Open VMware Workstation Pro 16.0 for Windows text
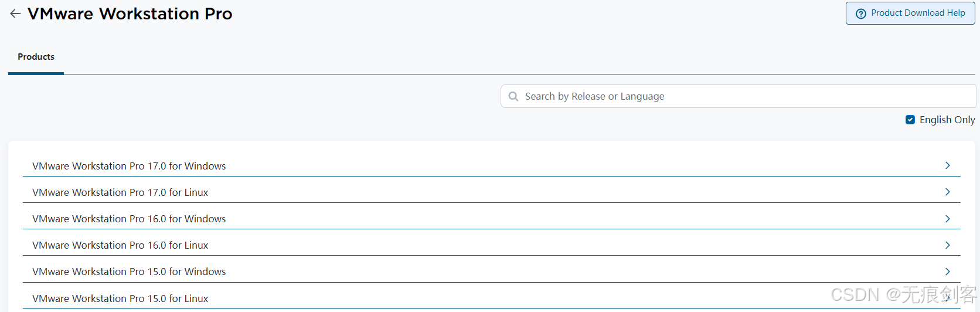 point(129,219)
